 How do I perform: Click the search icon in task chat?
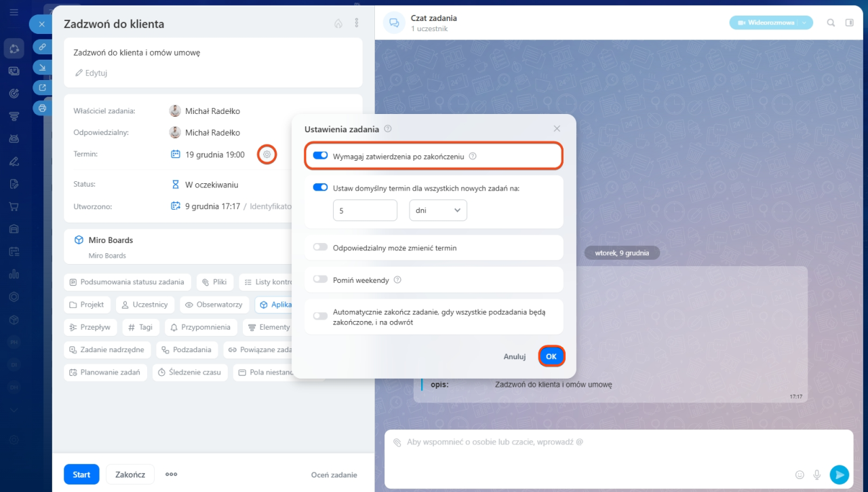coord(831,22)
